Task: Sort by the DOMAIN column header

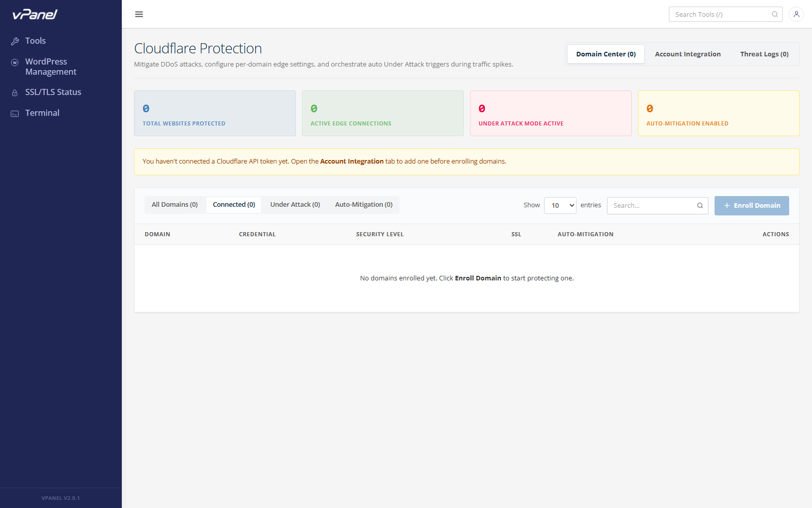Action: [x=157, y=234]
